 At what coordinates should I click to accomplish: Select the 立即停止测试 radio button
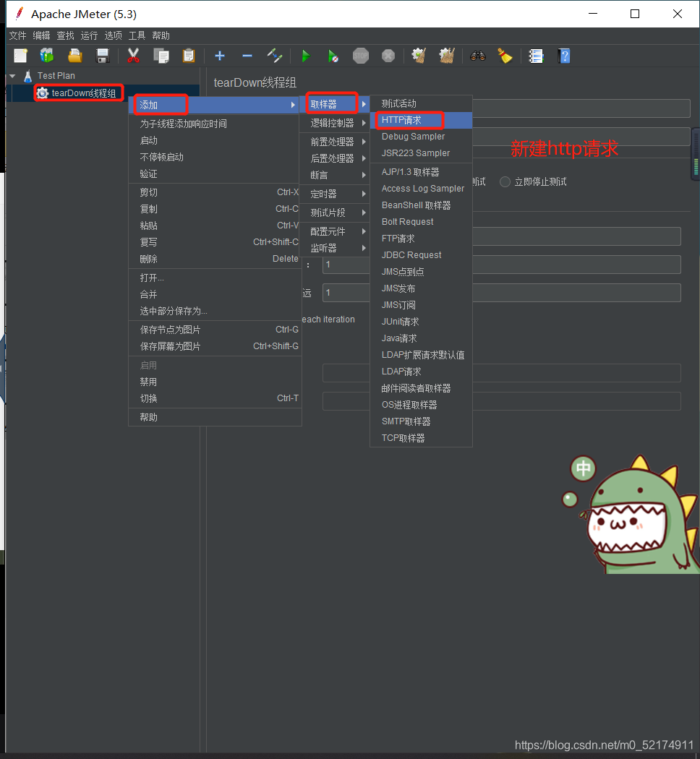click(505, 181)
